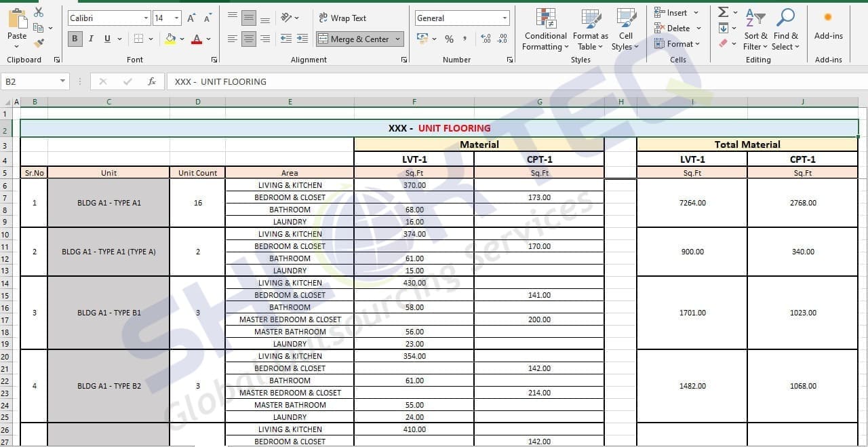Open the fill color dropdown arrow
868x447 pixels.
[x=182, y=39]
